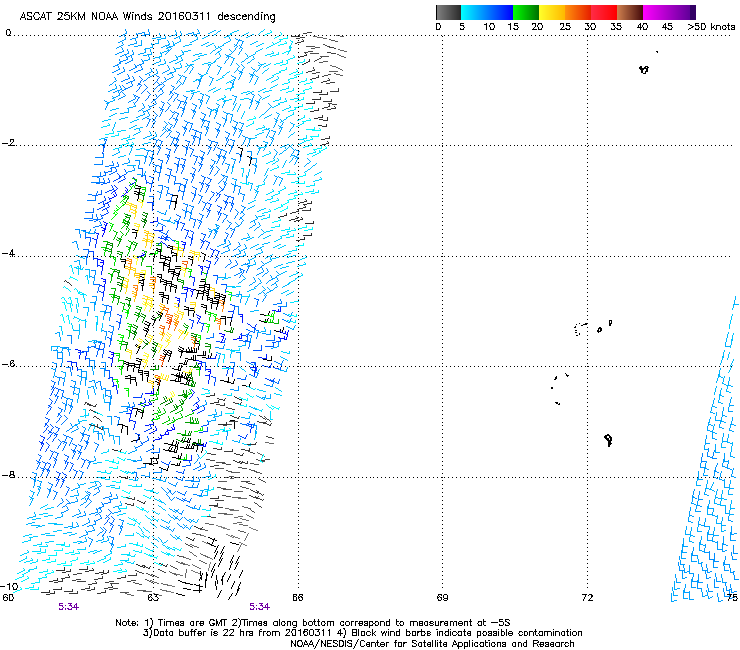Click the '20' label under the color bar
Viewport: 740px width, 650px height.
[x=537, y=27]
